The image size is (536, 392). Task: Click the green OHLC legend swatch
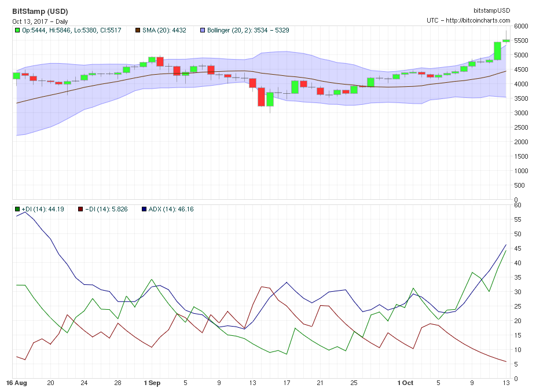click(18, 30)
